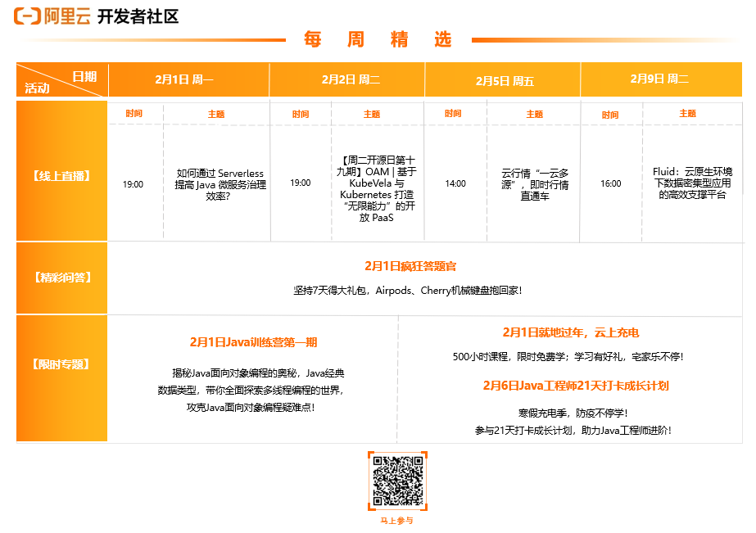This screenshot has height=533, width=756.
Task: Click the 阿里云 logo icon
Action: click(x=27, y=16)
